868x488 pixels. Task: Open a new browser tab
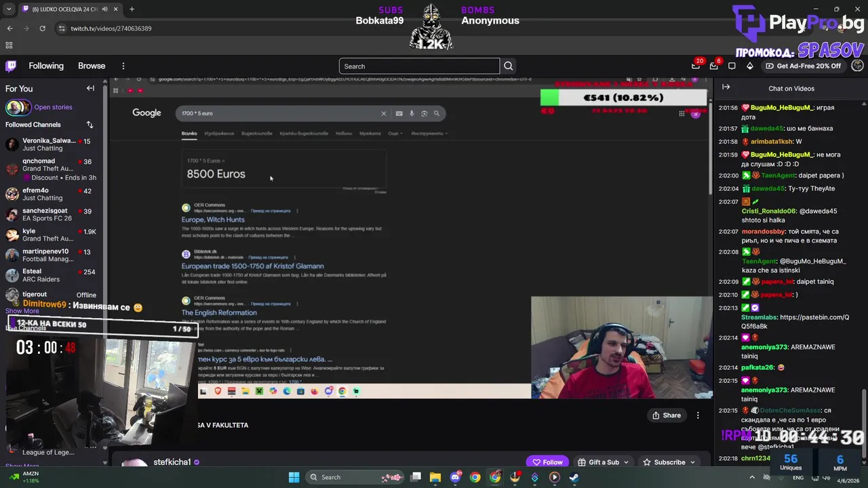point(132,9)
